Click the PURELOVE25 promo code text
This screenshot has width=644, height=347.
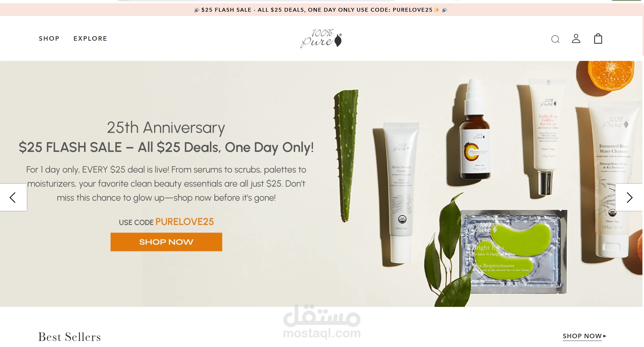point(184,222)
